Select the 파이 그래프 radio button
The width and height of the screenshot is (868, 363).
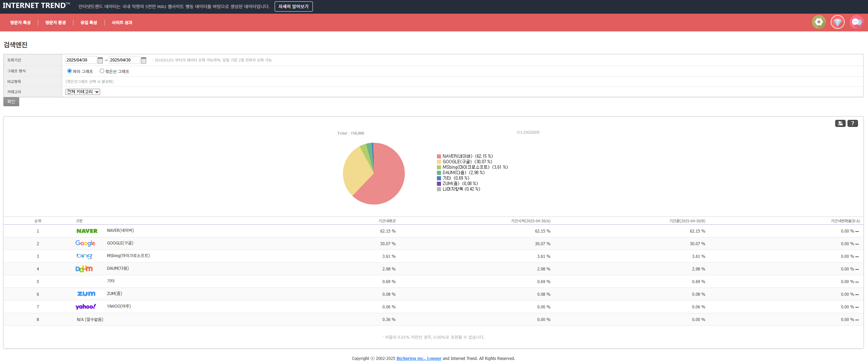(69, 71)
